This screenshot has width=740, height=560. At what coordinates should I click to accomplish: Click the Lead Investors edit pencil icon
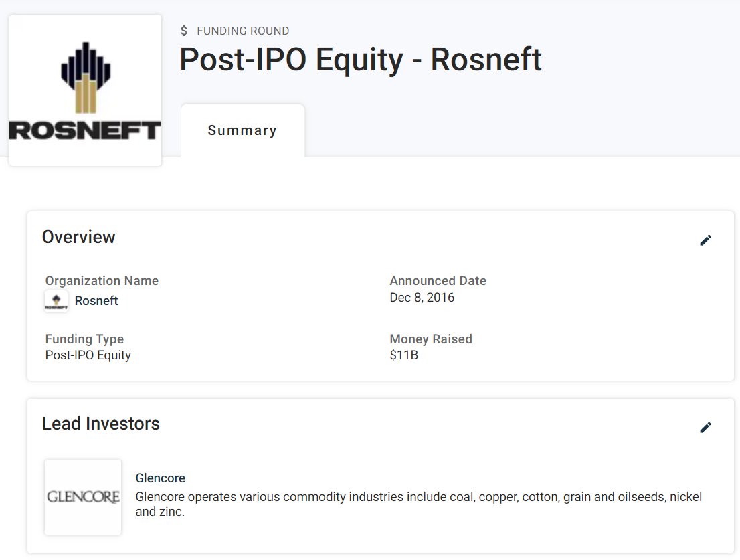pyautogui.click(x=705, y=428)
